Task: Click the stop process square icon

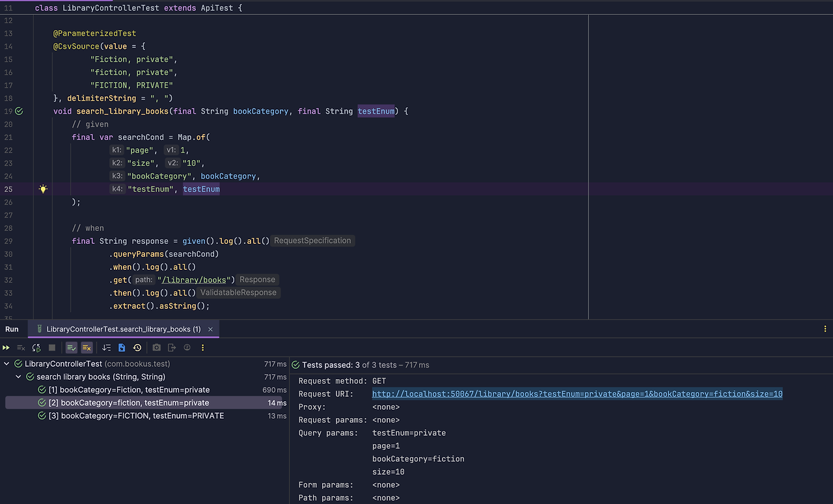Action: click(52, 347)
